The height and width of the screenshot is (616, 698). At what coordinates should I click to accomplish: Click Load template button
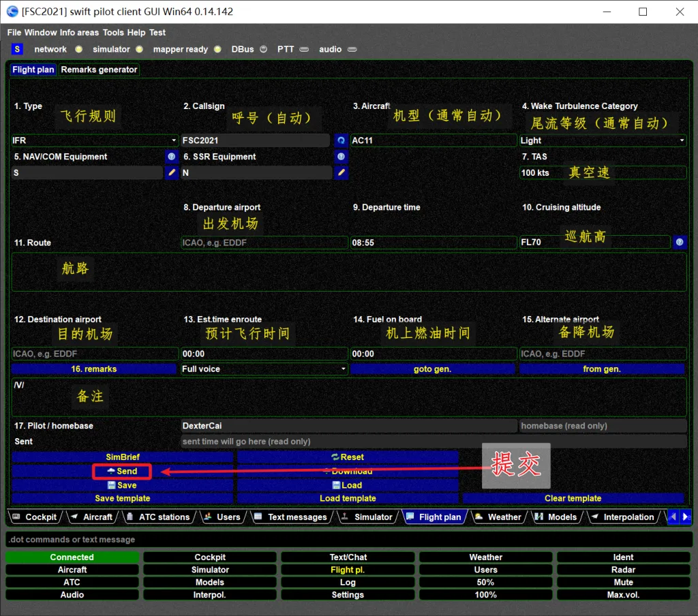(348, 499)
